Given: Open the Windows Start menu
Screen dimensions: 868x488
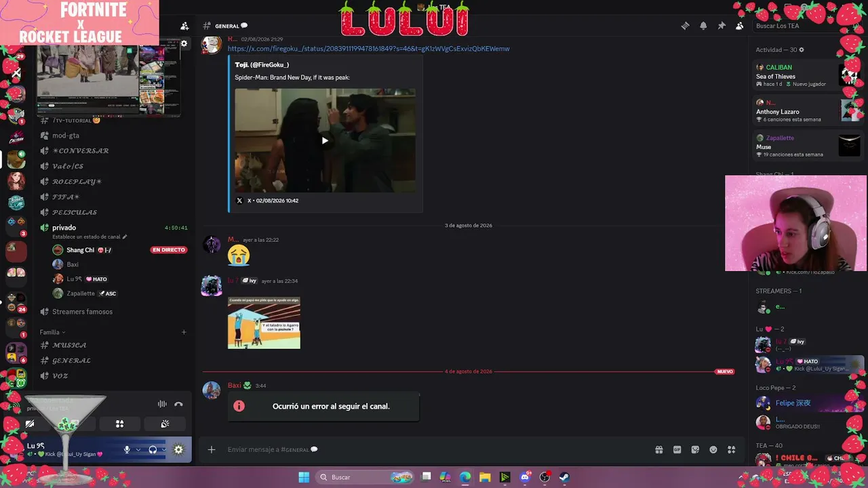Looking at the screenshot, I should coord(304,477).
